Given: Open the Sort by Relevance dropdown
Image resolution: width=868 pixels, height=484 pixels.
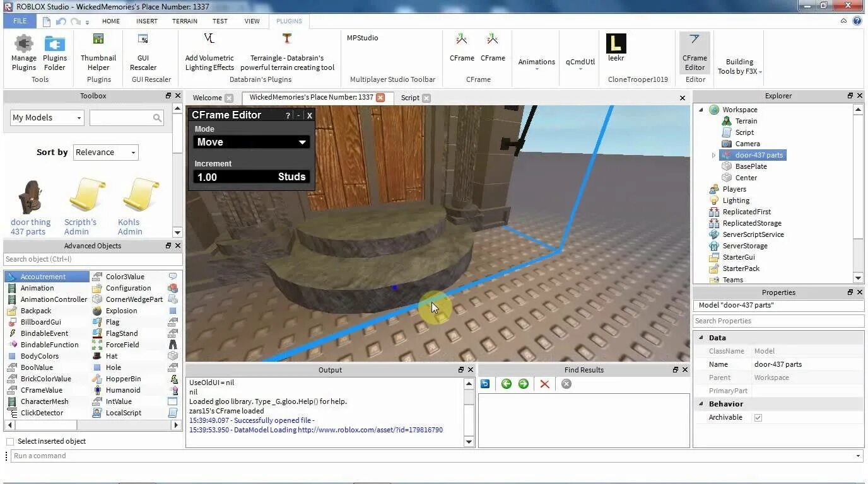Looking at the screenshot, I should click(105, 153).
